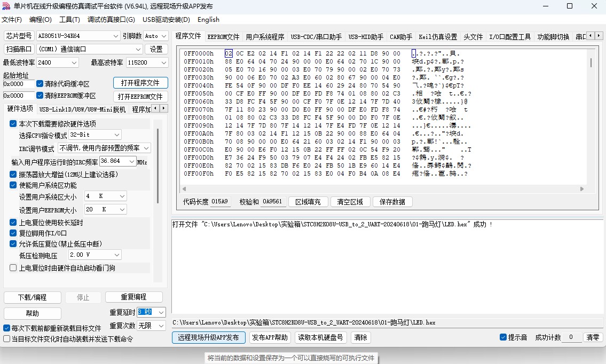Open USB驱动安装(D) menu
The width and height of the screenshot is (606, 364).
point(166,20)
